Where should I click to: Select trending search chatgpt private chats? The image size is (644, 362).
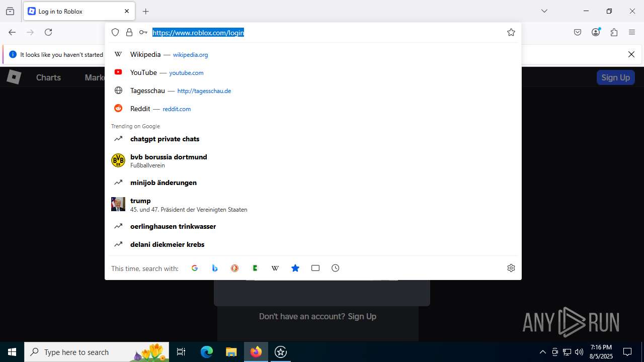pyautogui.click(x=313, y=139)
